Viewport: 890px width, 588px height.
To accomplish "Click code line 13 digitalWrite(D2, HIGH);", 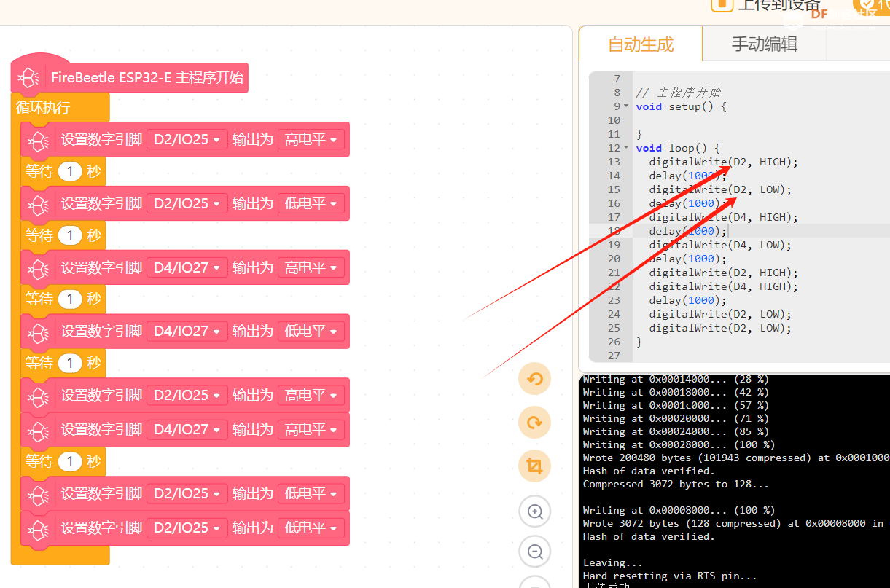I will coord(724,162).
